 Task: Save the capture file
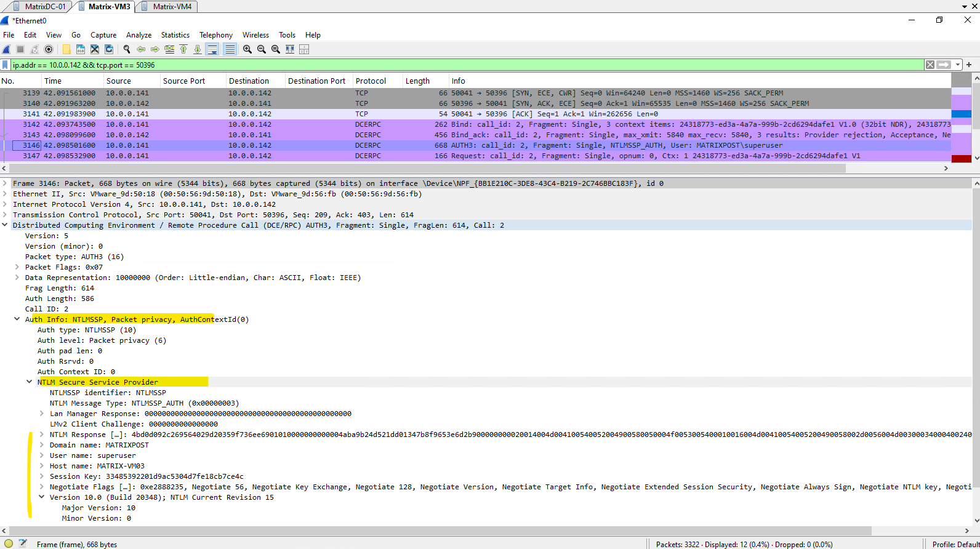click(81, 49)
